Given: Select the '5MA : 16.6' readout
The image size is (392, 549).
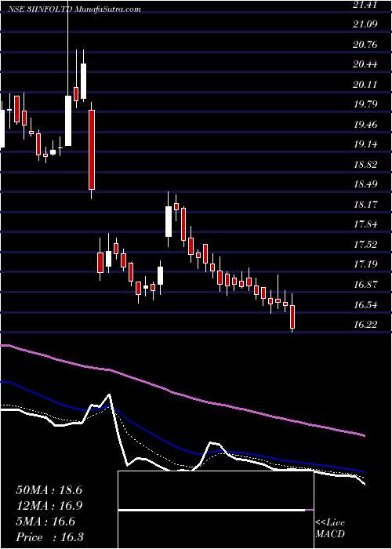Looking at the screenshot, I should point(45,522).
